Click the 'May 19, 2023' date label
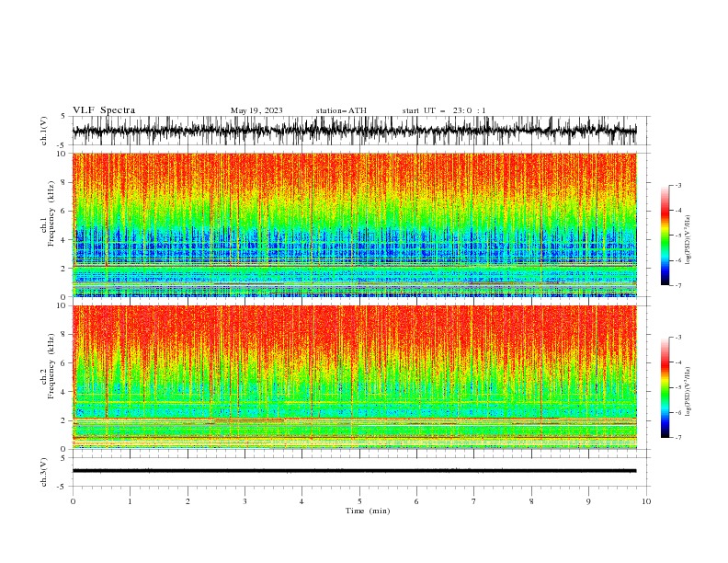The width and height of the screenshot is (728, 563). 256,110
